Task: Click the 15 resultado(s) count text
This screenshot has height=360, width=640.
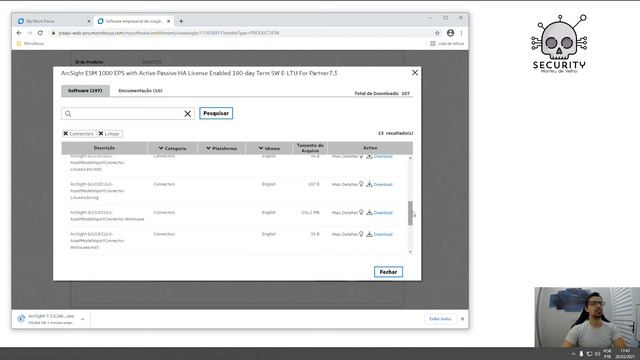Action: pos(395,133)
